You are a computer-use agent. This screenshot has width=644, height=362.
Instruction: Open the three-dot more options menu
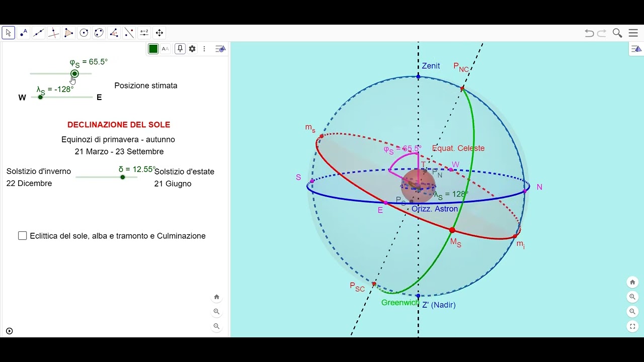[204, 49]
